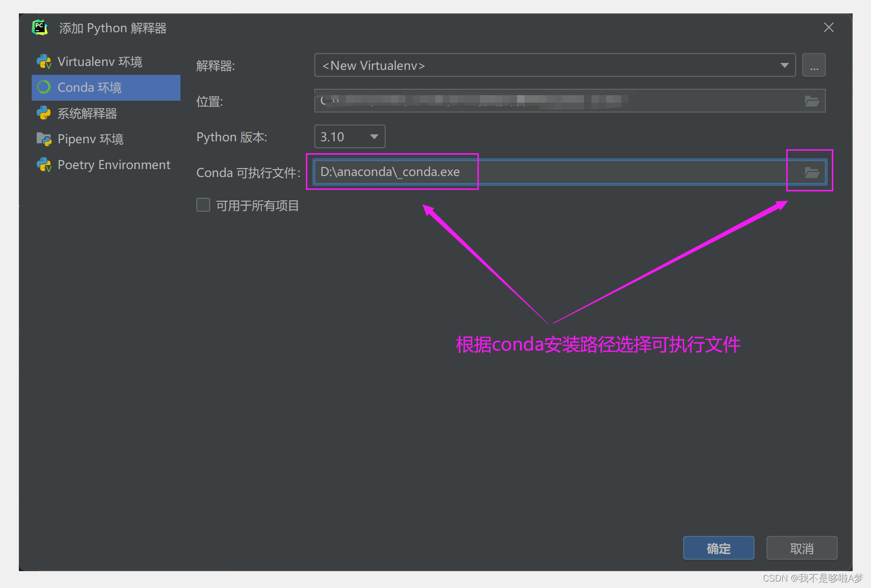The image size is (871, 588).
Task: Browse for the Conda executable file
Action: click(x=812, y=172)
